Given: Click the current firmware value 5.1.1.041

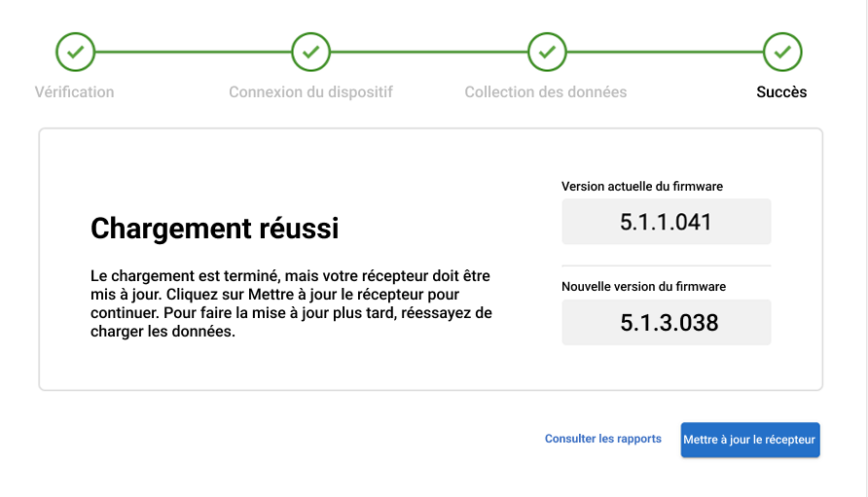Looking at the screenshot, I should pyautogui.click(x=666, y=222).
